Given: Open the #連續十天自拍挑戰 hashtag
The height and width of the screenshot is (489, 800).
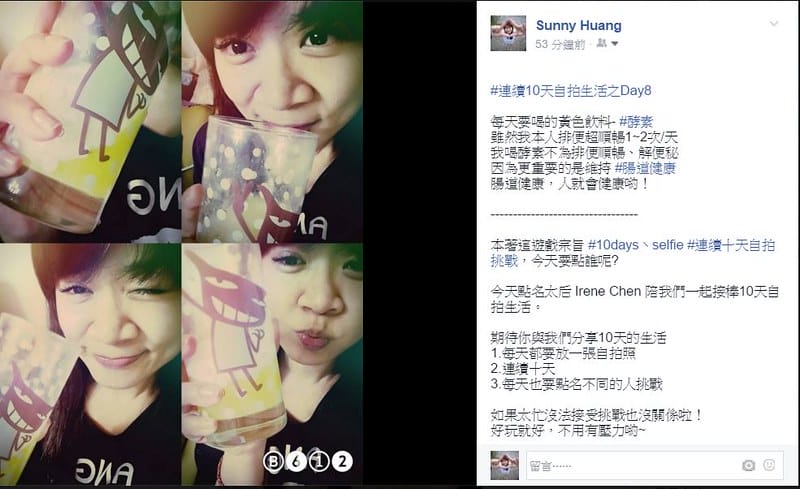Looking at the screenshot, I should [633, 253].
